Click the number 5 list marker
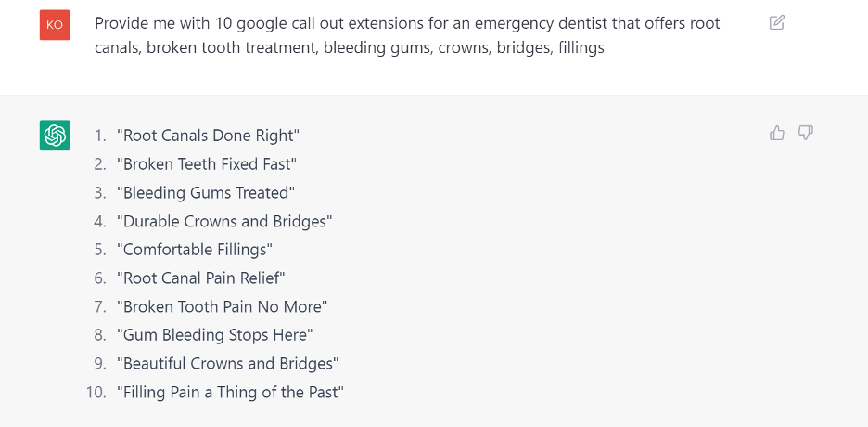The height and width of the screenshot is (427, 868). tap(100, 250)
